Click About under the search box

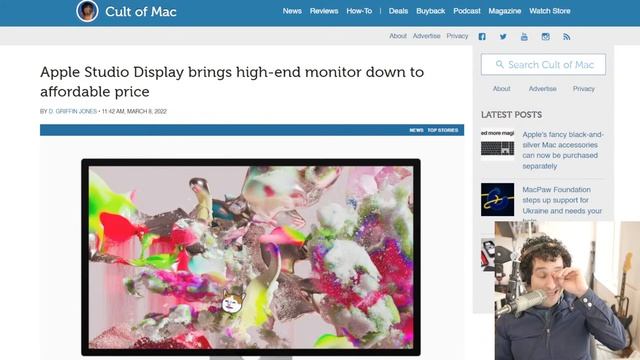click(502, 89)
